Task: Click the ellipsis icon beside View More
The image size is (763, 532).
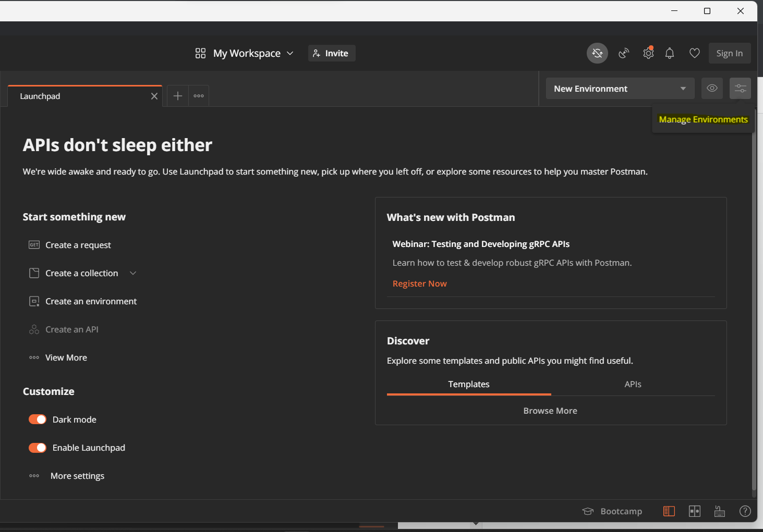Action: (x=34, y=357)
